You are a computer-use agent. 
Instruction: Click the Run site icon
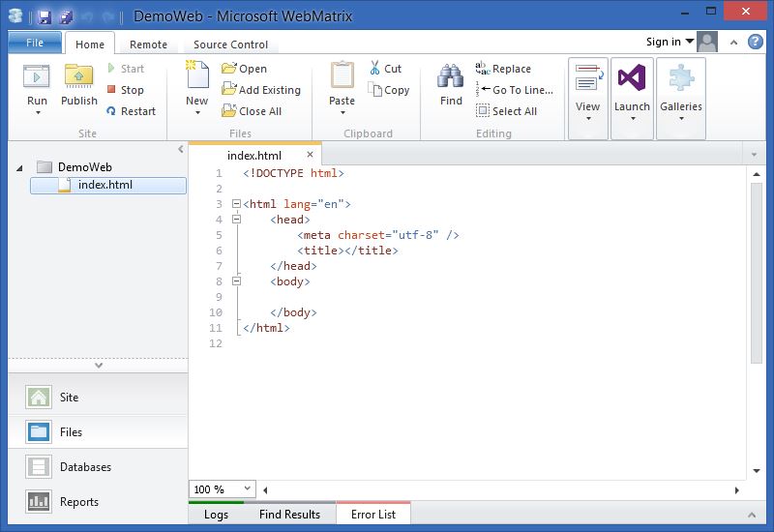point(37,77)
